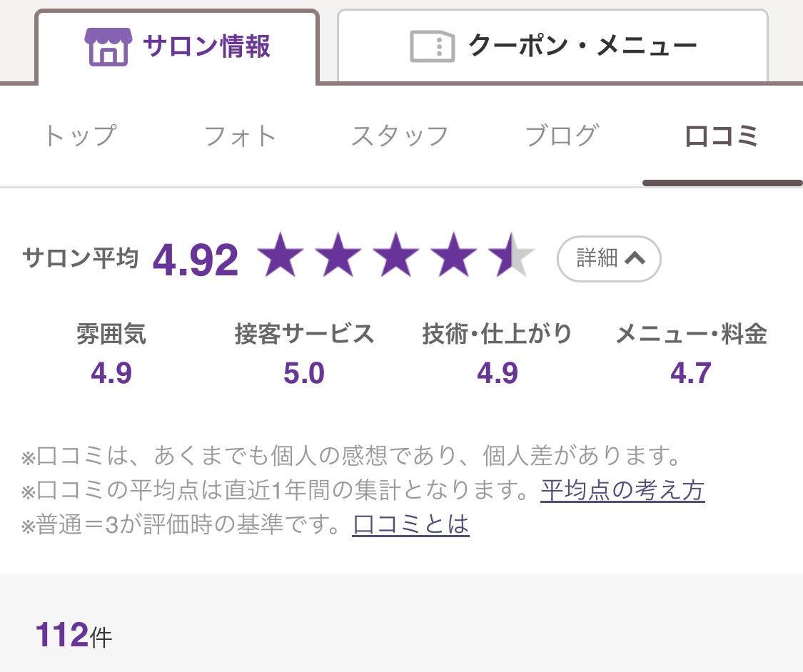Open the 口コミとは link
803x672 pixels.
pos(410,525)
